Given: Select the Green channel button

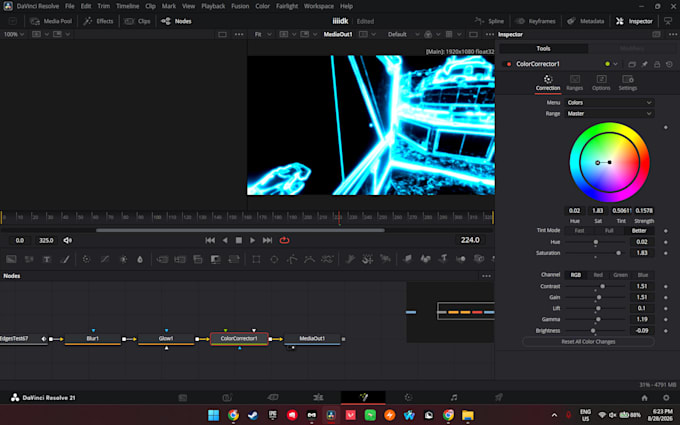Looking at the screenshot, I should click(x=620, y=275).
